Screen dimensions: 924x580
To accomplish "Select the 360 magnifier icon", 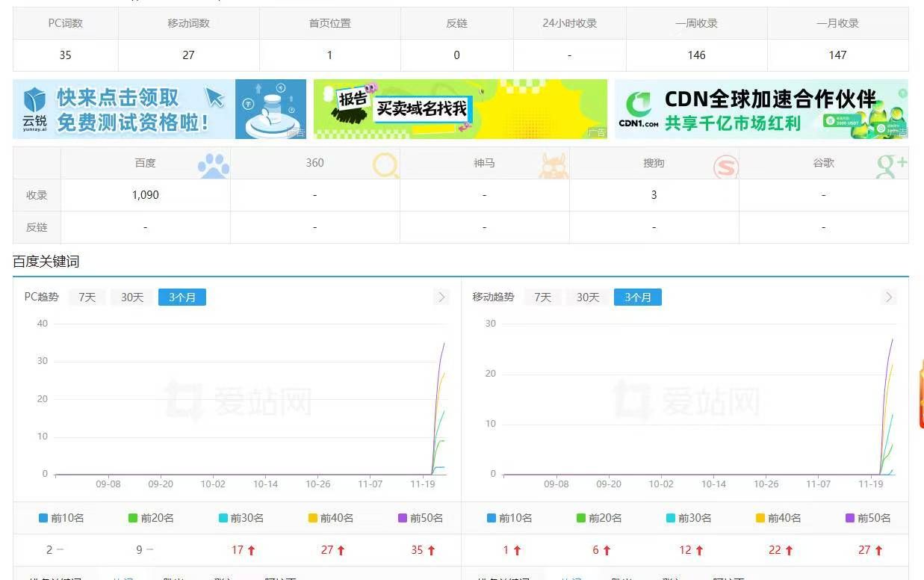I will point(385,164).
